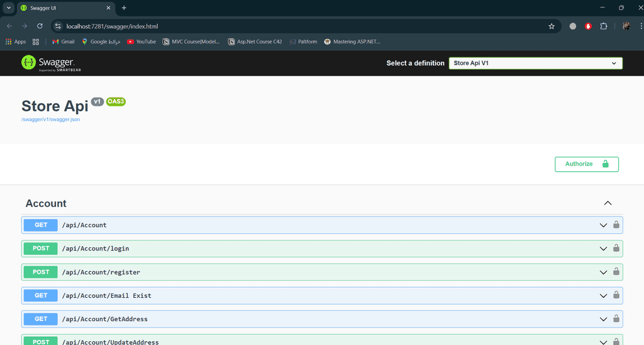This screenshot has height=345, width=644.
Task: Collapse the Account section
Action: (608, 203)
